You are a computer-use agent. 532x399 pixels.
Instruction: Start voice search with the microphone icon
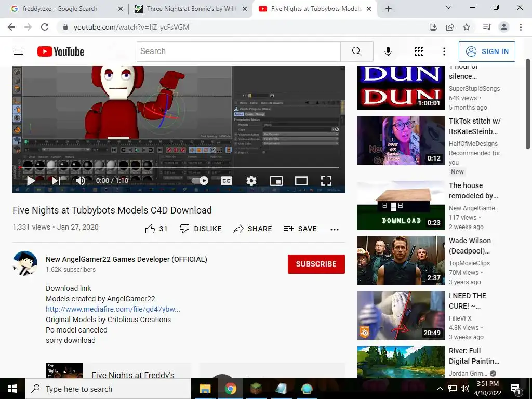(x=388, y=51)
